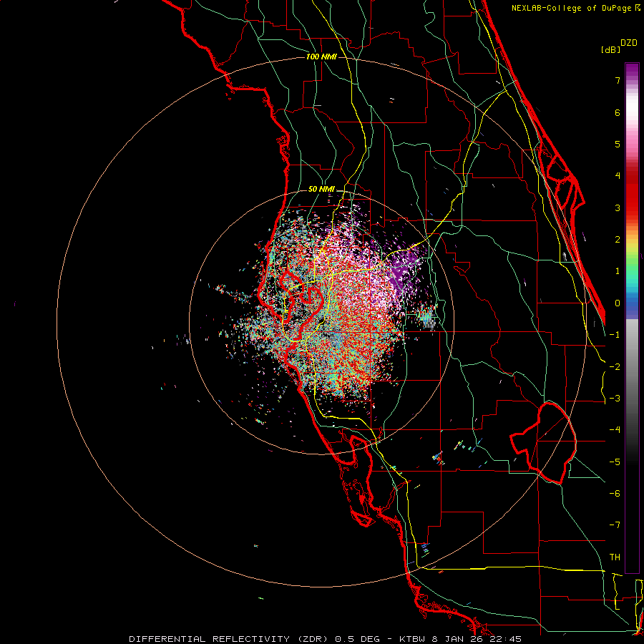Click the 'KTBW' radar station identifier
Image resolution: width=644 pixels, height=644 pixels.
(411, 639)
